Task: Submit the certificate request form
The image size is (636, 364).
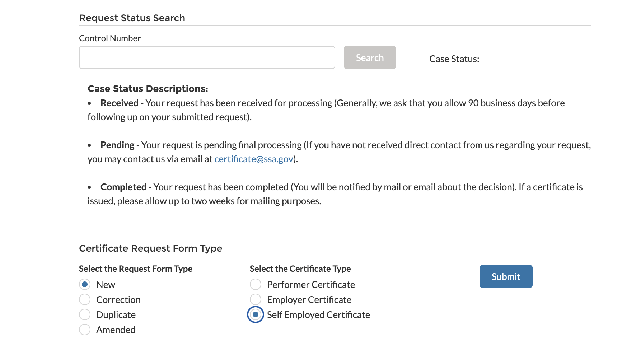Action: pyautogui.click(x=506, y=276)
